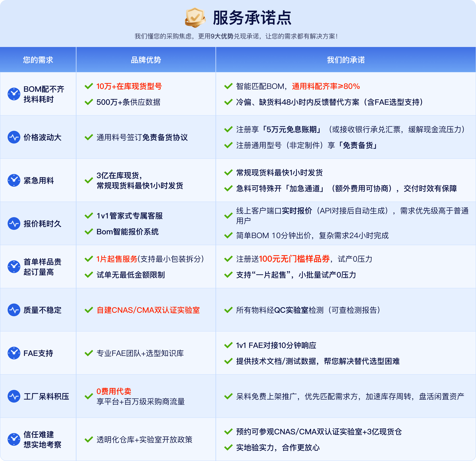Viewport: 476px width, 461px height.
Task: Click the label 工厂呆料积压
Action: [x=46, y=396]
